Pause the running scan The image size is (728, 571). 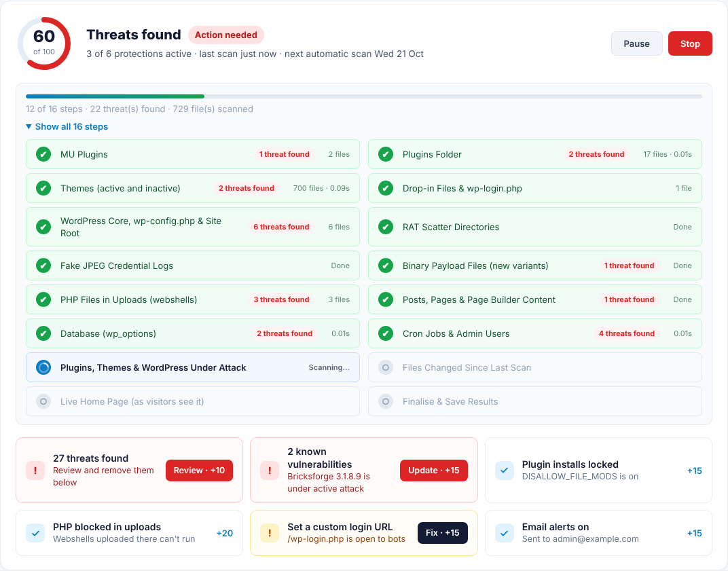tap(636, 43)
